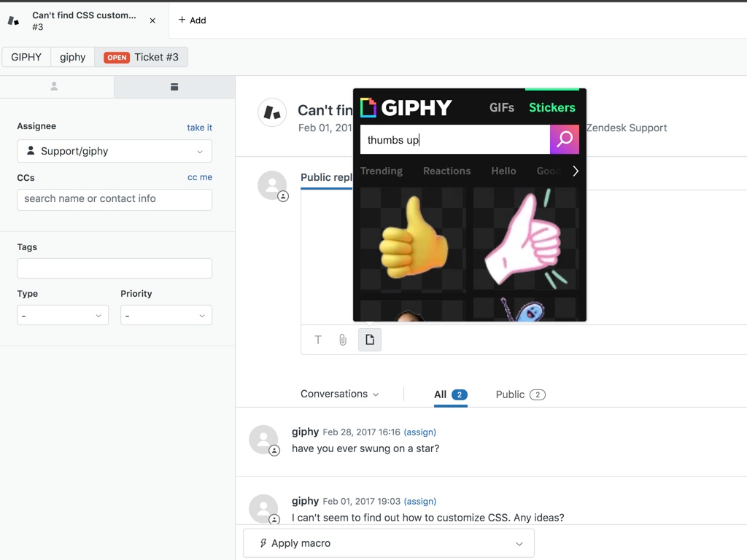Switch to the Stickers tab
This screenshot has height=560, width=747.
point(551,107)
